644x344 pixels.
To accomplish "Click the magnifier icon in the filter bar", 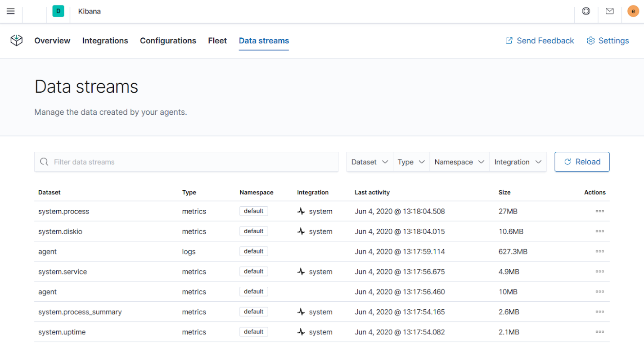I will click(44, 161).
